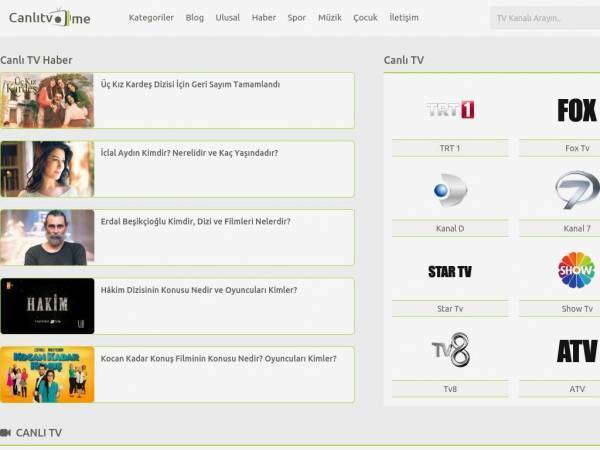Click the Tv8 label button

point(450,389)
